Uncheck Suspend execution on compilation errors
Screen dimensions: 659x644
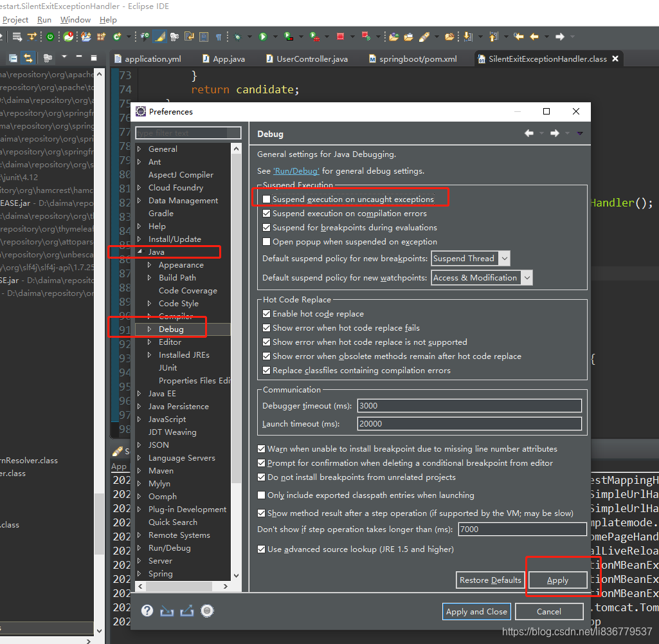[266, 213]
